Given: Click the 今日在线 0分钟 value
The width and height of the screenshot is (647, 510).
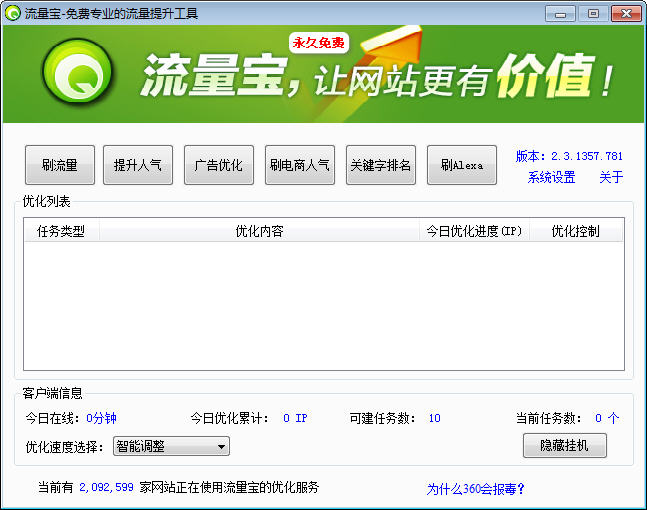Looking at the screenshot, I should tap(101, 418).
